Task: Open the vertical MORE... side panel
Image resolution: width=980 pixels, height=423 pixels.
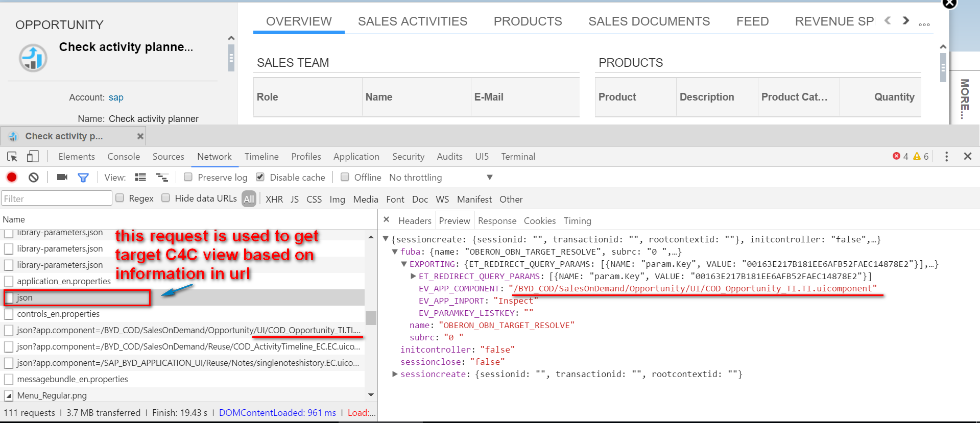Action: (965, 98)
